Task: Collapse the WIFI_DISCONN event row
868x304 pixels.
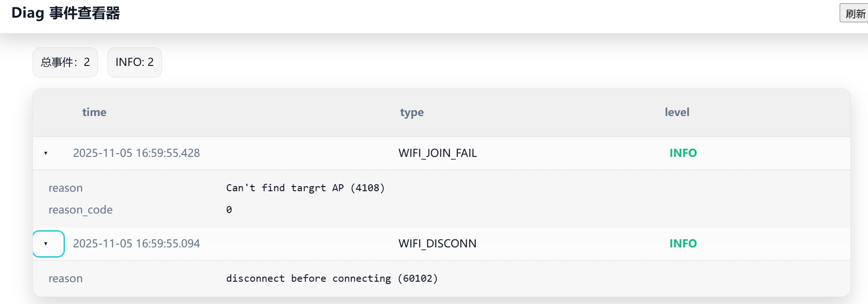Action: 46,244
